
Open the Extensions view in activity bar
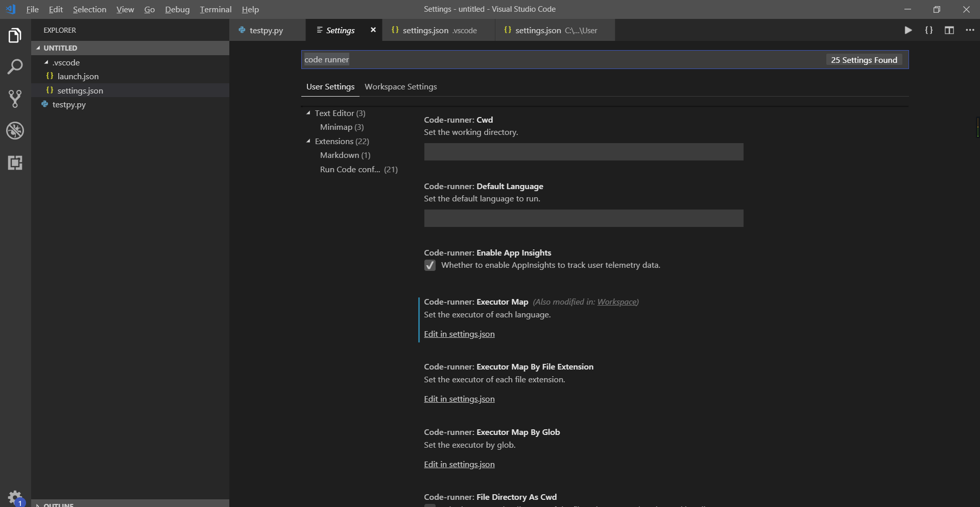(x=15, y=163)
